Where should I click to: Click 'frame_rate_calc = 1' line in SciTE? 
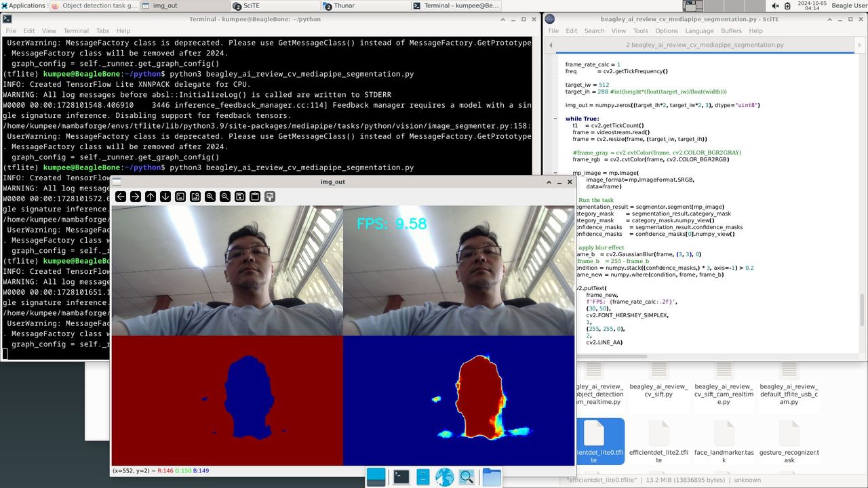click(593, 64)
